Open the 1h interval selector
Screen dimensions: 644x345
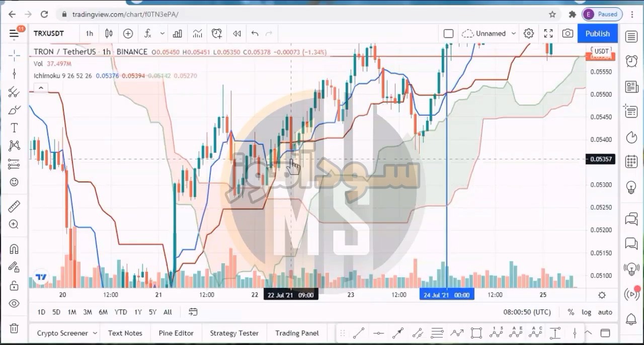point(89,34)
